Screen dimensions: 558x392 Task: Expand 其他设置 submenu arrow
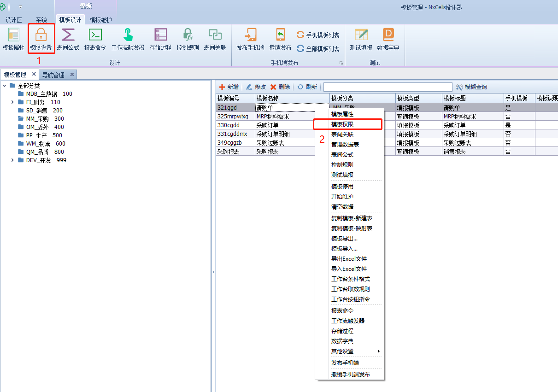coord(379,351)
